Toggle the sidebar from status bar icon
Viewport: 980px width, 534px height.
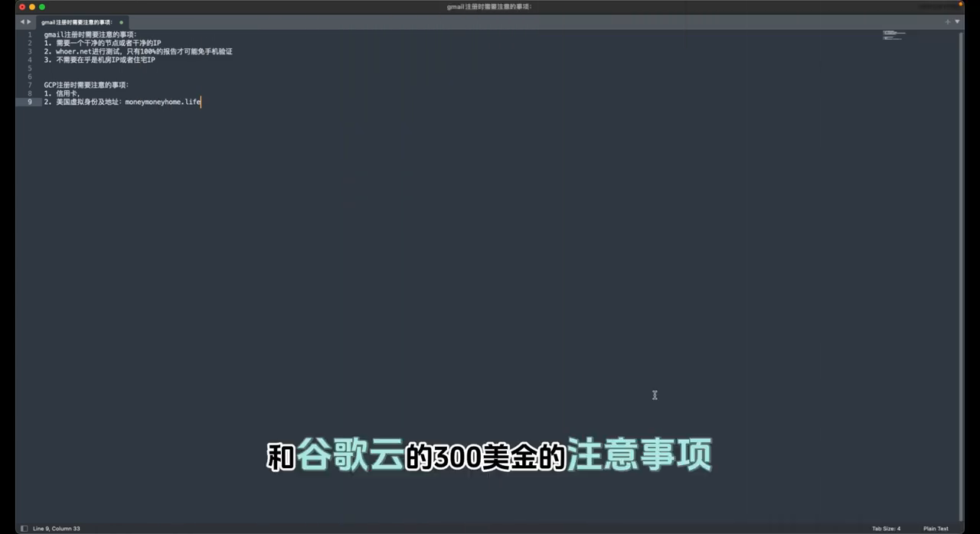pos(24,529)
